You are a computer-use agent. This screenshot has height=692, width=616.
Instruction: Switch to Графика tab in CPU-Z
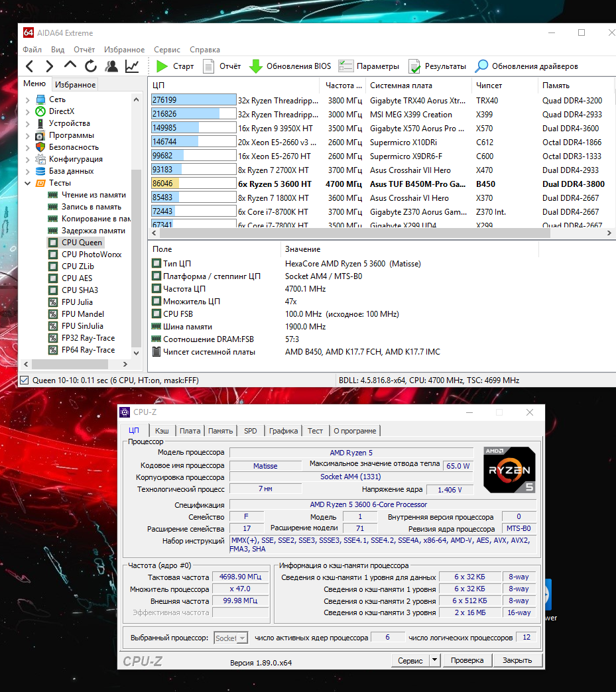point(284,431)
